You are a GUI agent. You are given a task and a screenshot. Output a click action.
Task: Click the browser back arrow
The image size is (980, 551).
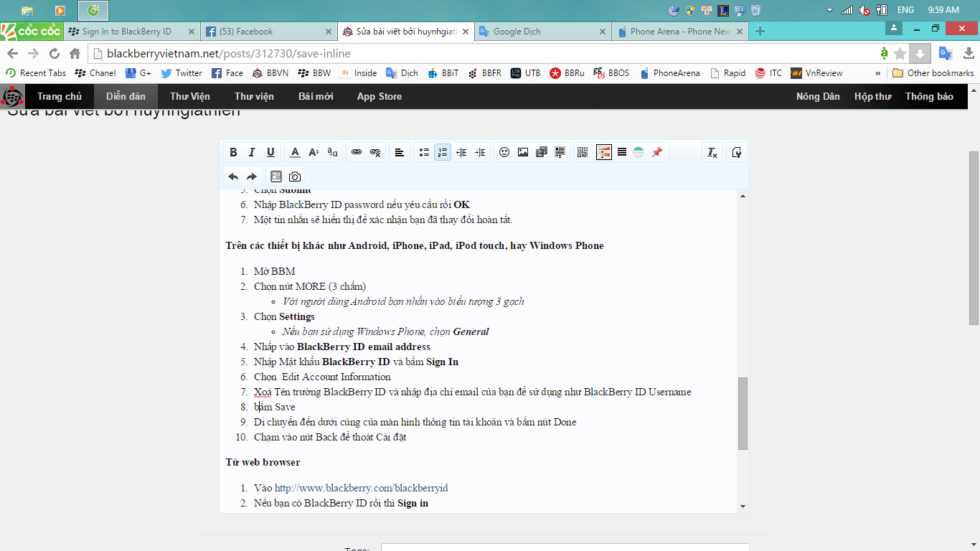[12, 54]
